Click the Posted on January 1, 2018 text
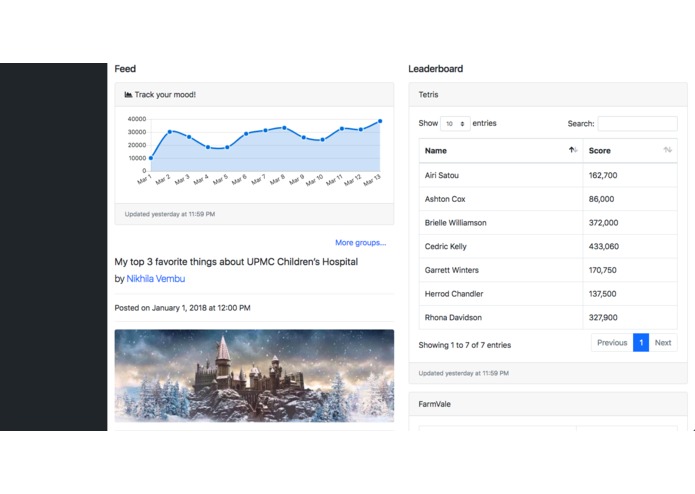Image resolution: width=695 pixels, height=494 pixels. coord(183,308)
